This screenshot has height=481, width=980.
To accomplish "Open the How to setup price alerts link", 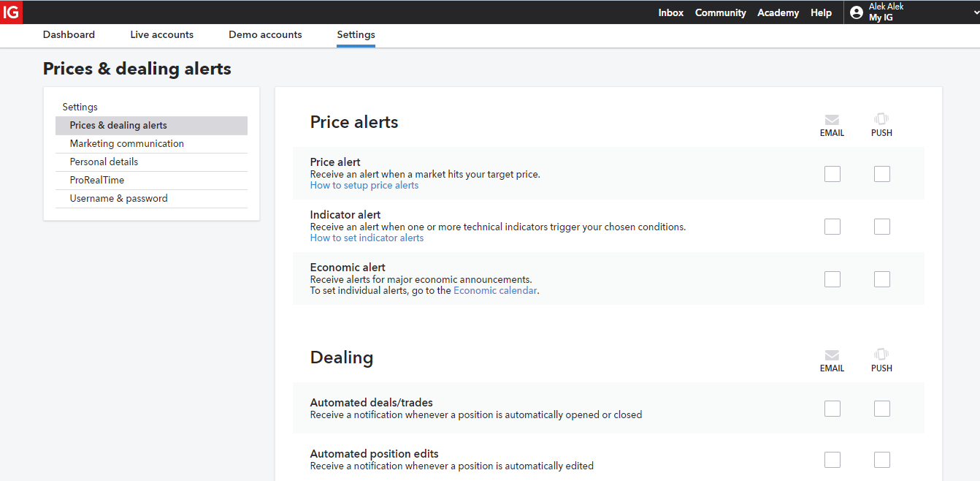I will click(364, 186).
